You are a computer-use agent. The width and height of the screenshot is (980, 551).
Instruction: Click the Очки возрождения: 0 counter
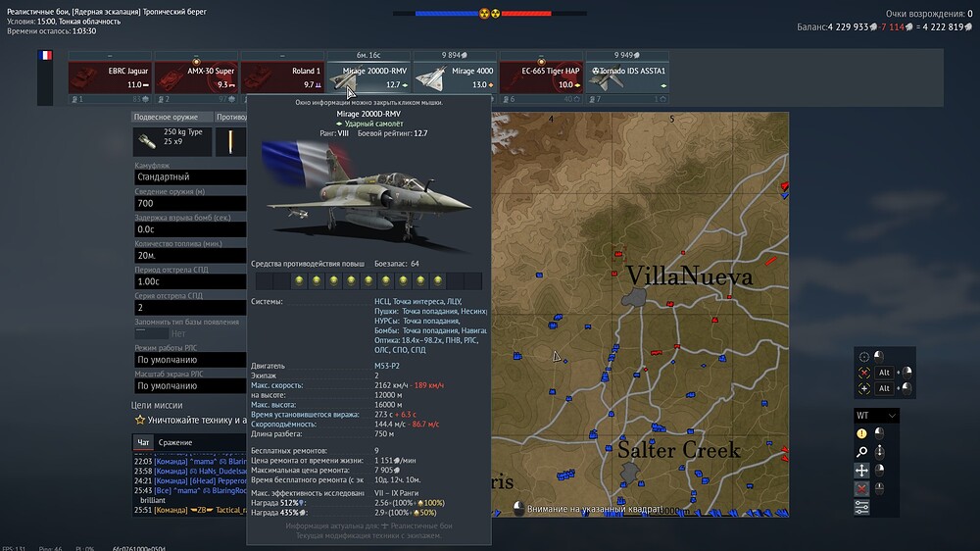(x=929, y=14)
